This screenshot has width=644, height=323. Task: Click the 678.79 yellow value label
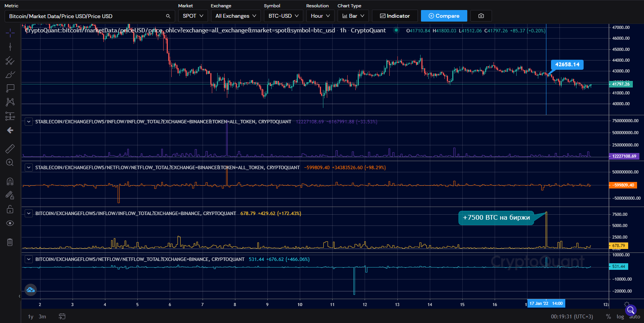point(619,246)
